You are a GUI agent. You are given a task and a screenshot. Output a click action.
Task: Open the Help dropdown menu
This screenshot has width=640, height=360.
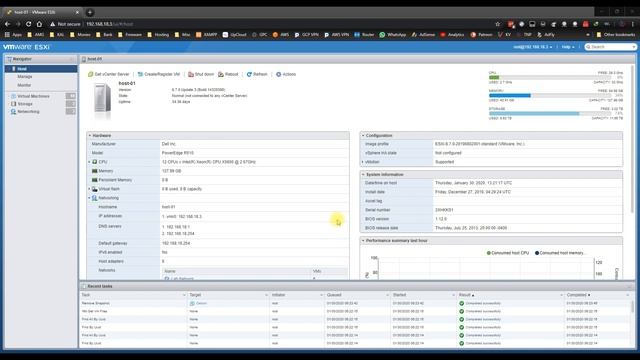point(567,47)
